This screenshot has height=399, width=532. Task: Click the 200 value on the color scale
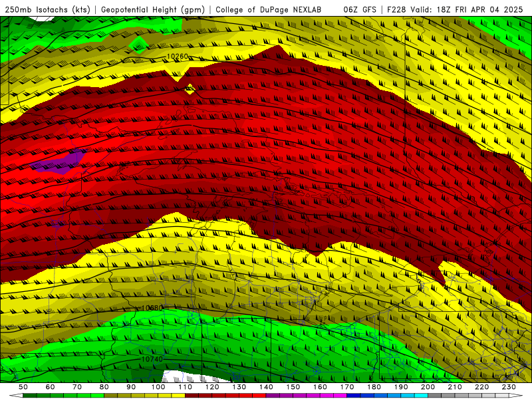(428, 387)
